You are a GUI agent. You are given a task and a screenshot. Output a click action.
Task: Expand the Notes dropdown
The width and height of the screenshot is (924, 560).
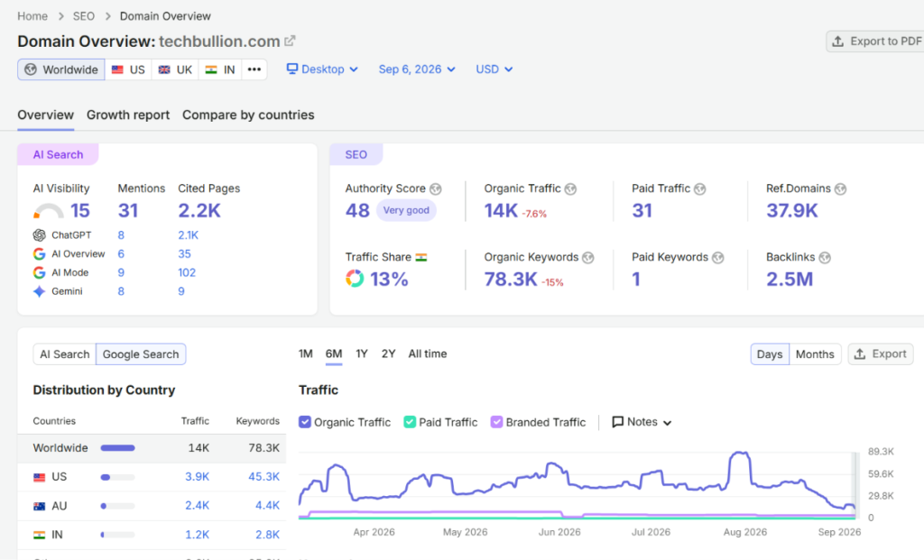(x=642, y=422)
